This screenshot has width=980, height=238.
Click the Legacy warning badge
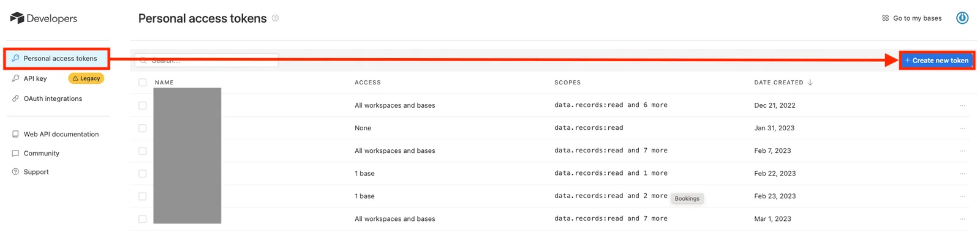pos(86,78)
